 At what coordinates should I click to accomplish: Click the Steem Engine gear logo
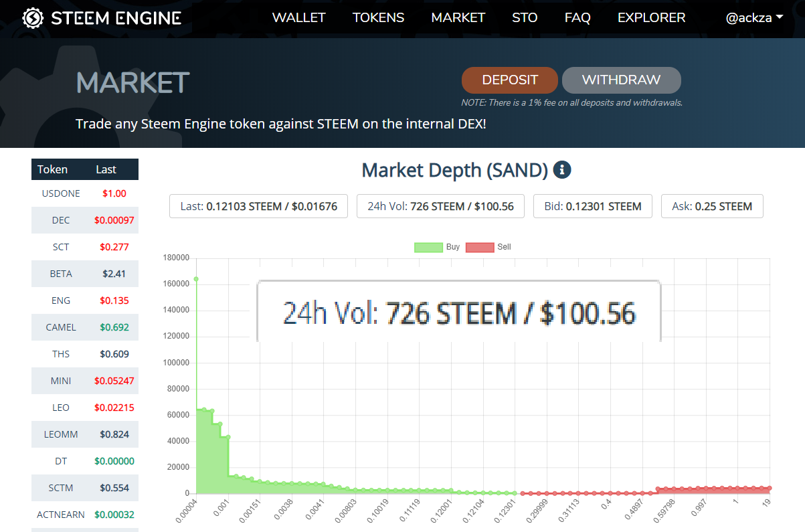33,17
